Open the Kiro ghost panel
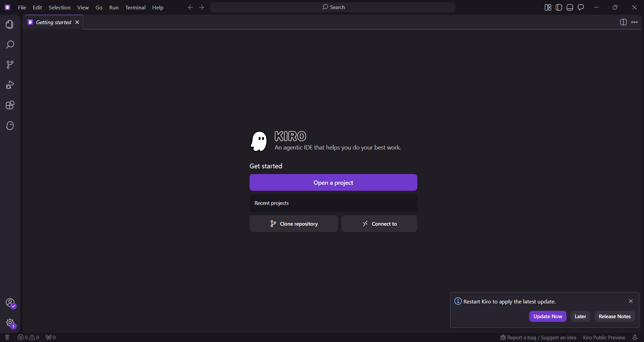The image size is (644, 342). click(x=10, y=126)
